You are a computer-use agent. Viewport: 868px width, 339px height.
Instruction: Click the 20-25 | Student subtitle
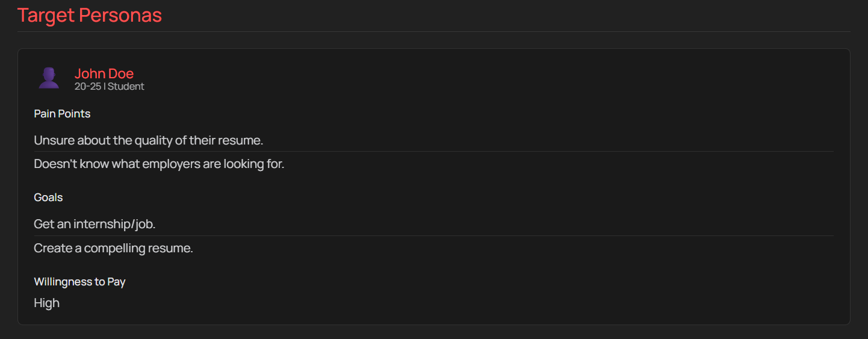coord(110,86)
